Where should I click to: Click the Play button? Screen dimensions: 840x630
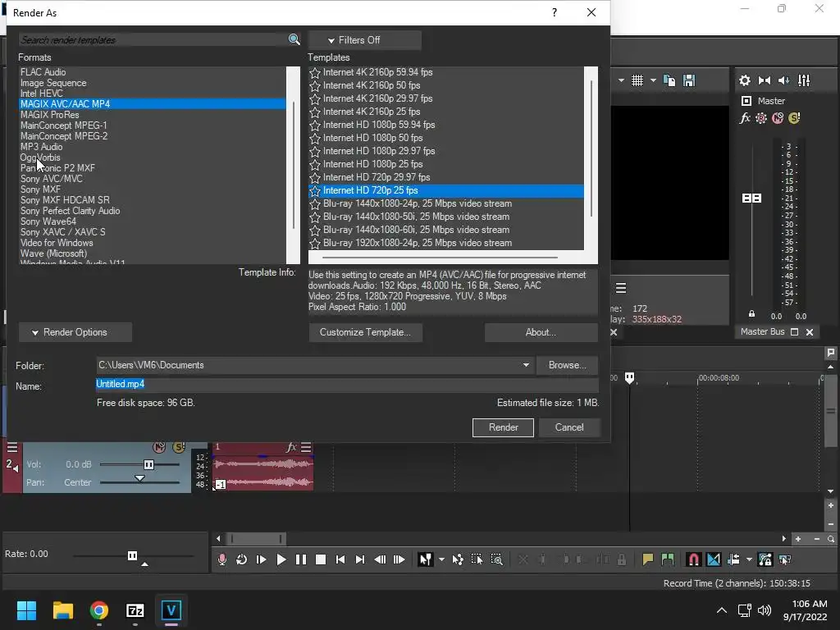(x=281, y=559)
